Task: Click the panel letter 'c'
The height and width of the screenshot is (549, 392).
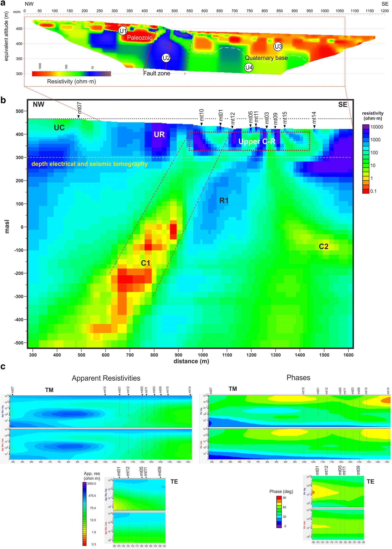Action: pyautogui.click(x=3, y=367)
